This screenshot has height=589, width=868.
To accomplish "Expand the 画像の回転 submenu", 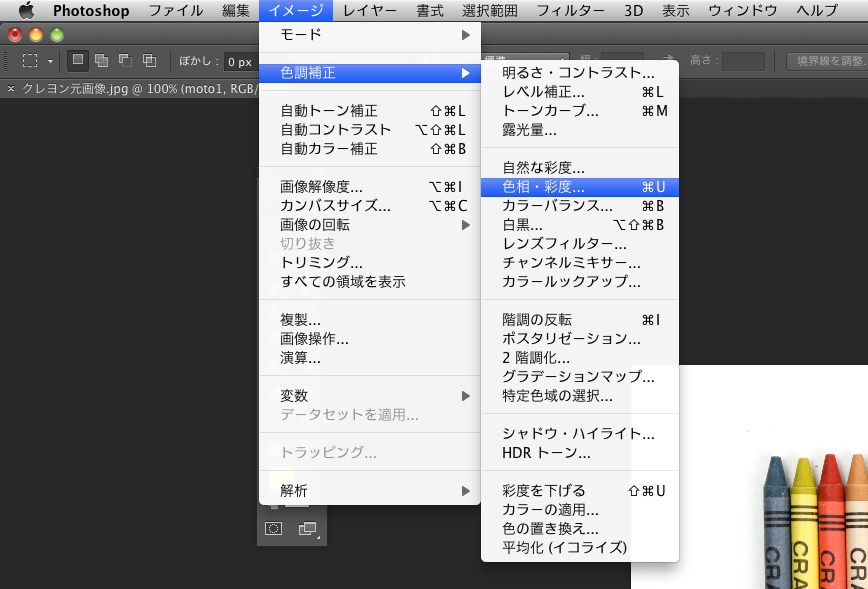I will [370, 225].
